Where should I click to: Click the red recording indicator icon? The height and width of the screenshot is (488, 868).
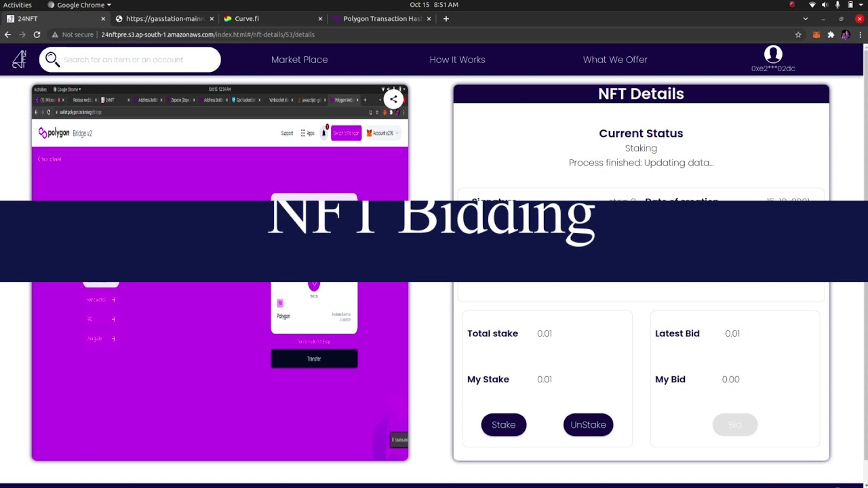pos(792,5)
